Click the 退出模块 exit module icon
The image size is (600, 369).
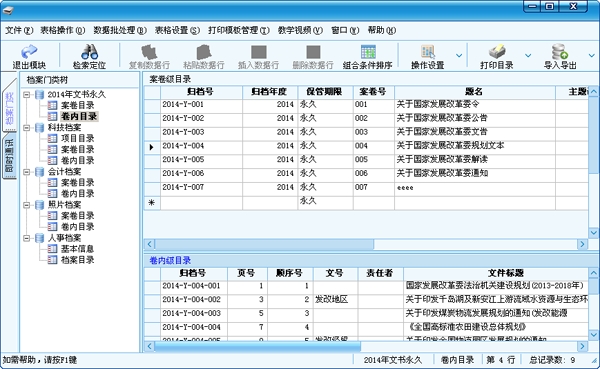(x=29, y=52)
